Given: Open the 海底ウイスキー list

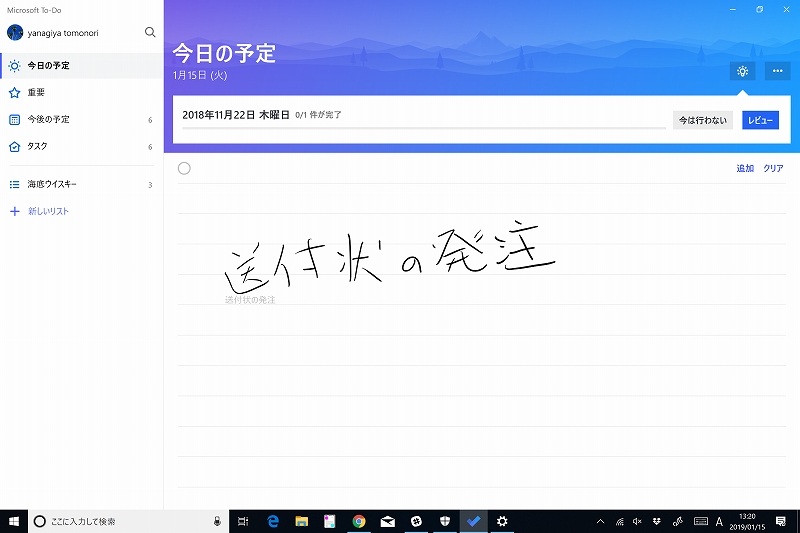Looking at the screenshot, I should [x=82, y=184].
